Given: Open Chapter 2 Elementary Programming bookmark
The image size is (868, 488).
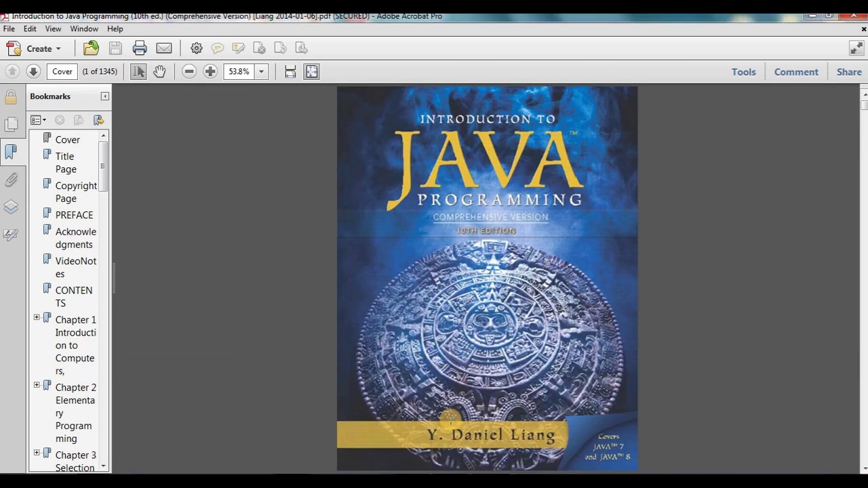Looking at the screenshot, I should pyautogui.click(x=75, y=413).
